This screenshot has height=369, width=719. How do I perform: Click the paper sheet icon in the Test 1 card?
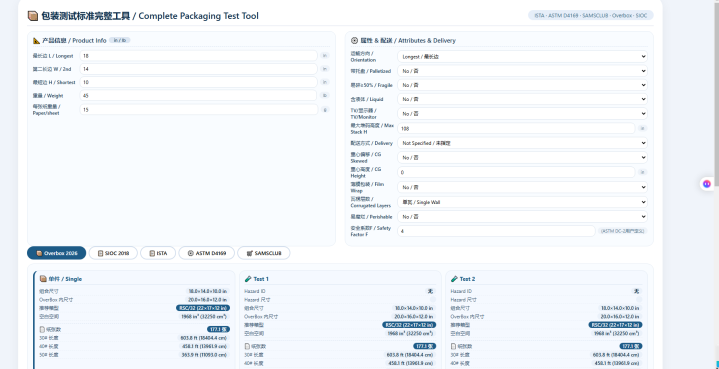(x=247, y=346)
